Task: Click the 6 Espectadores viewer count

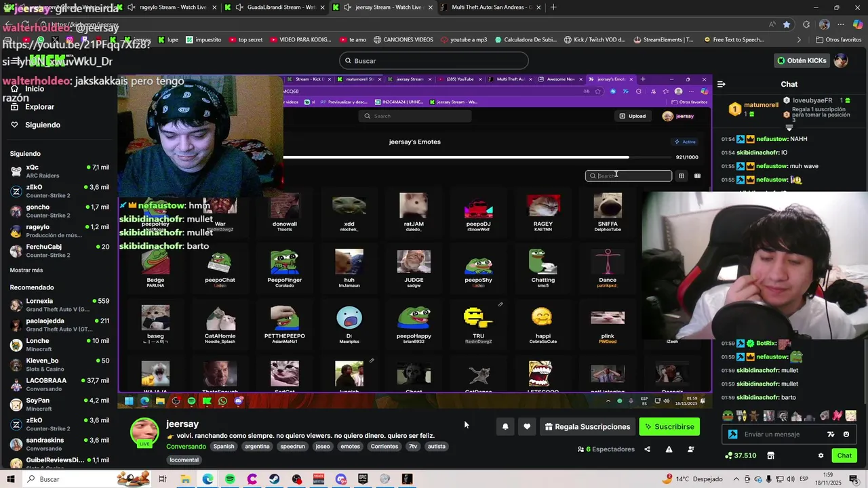Action: [x=606, y=449]
